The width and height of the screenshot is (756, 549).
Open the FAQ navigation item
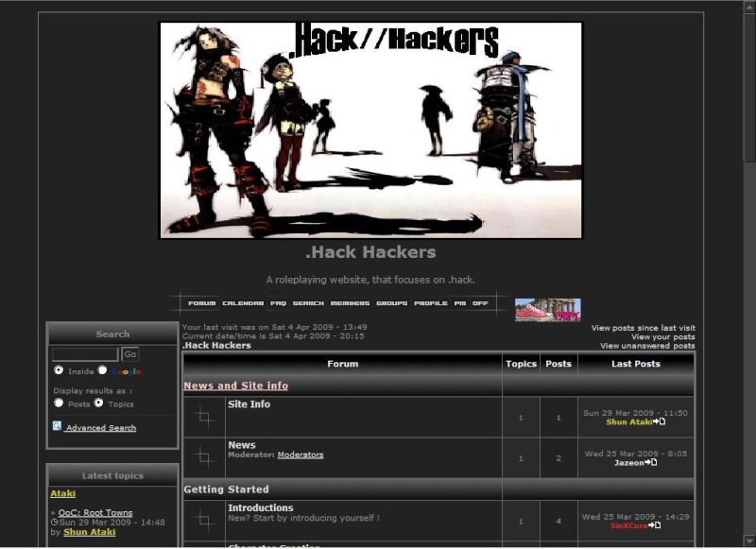(x=278, y=303)
